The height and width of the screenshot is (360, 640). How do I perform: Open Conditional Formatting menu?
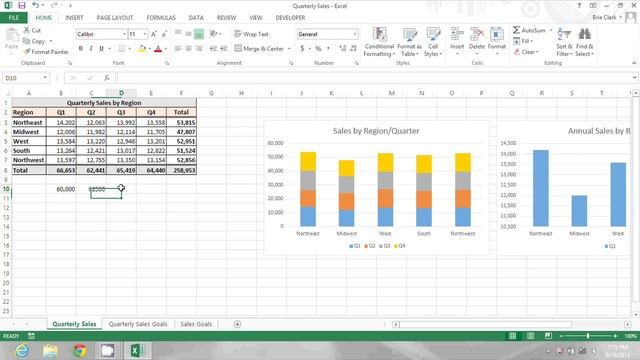pyautogui.click(x=379, y=42)
